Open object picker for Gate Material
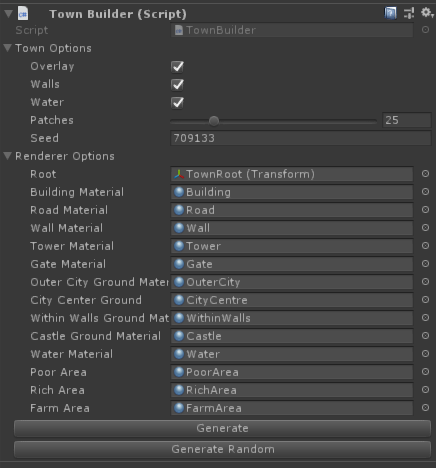Viewport: 436px width, 468px height. (x=425, y=264)
